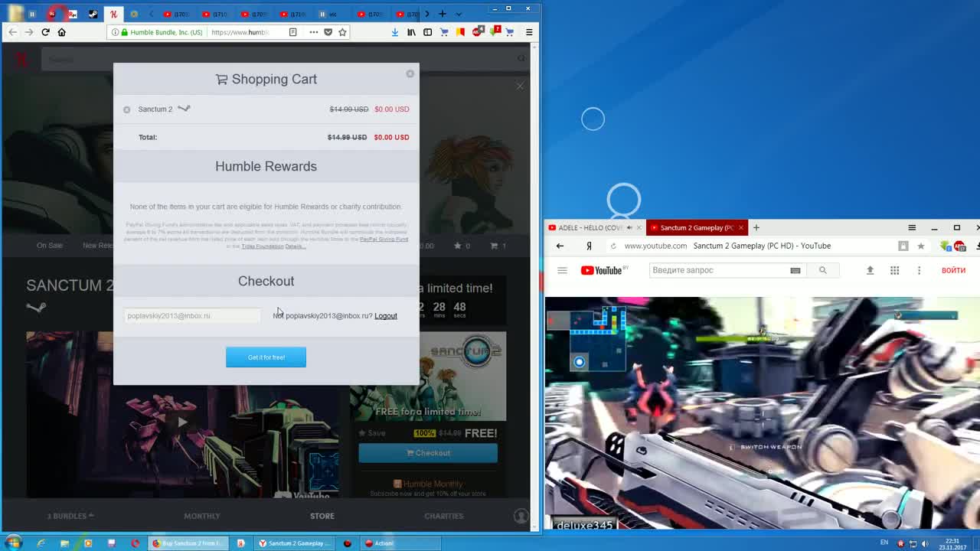
Task: Open Firefox downloads panel
Action: tap(395, 32)
